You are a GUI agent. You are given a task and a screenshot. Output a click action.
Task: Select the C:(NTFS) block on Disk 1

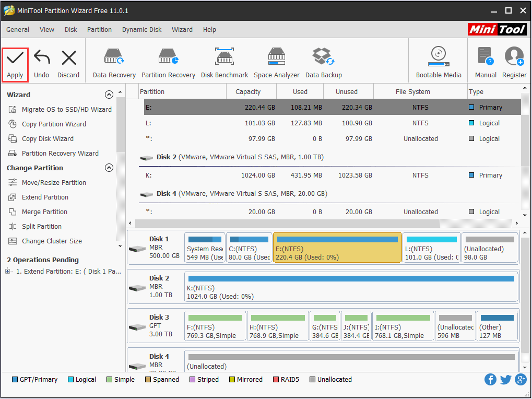[x=249, y=248]
